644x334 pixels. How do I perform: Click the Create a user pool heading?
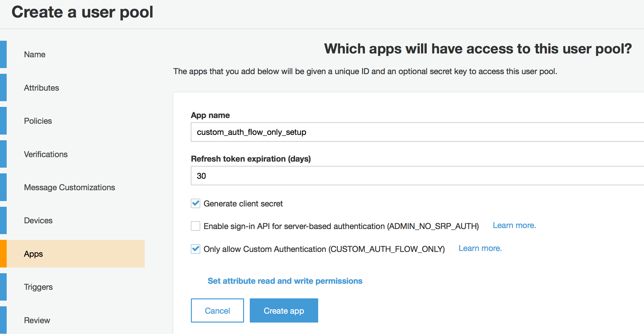pos(82,12)
